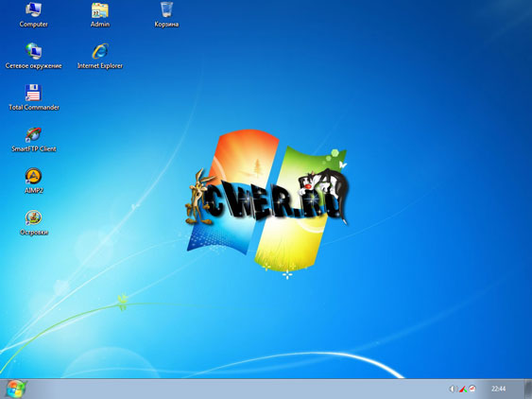This screenshot has width=532, height=399.
Task: Click the red-green tray icon
Action: [x=463, y=389]
